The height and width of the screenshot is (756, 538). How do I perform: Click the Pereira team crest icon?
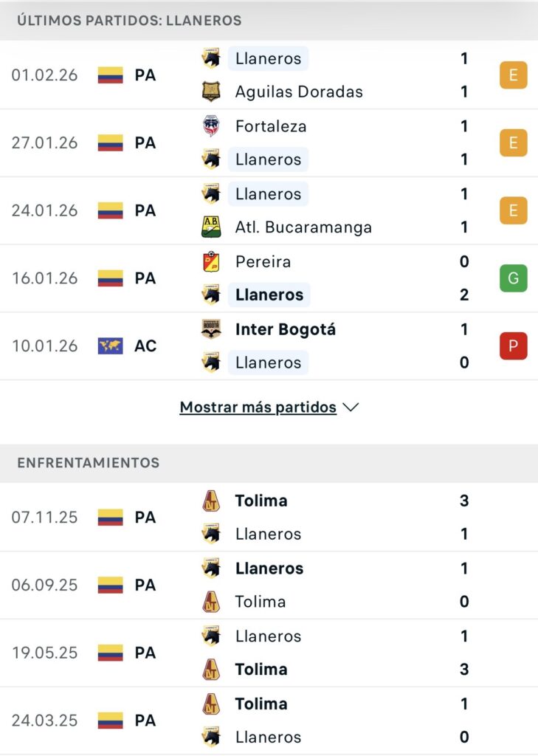pyautogui.click(x=211, y=261)
